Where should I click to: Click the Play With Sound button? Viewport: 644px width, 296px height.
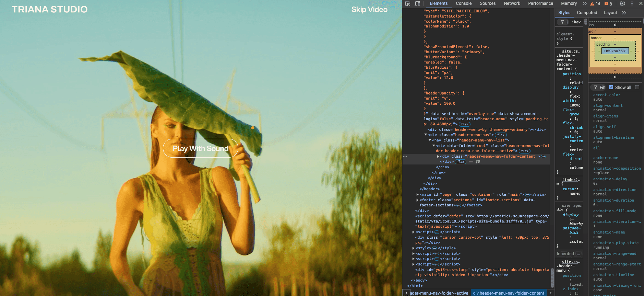pos(201,148)
